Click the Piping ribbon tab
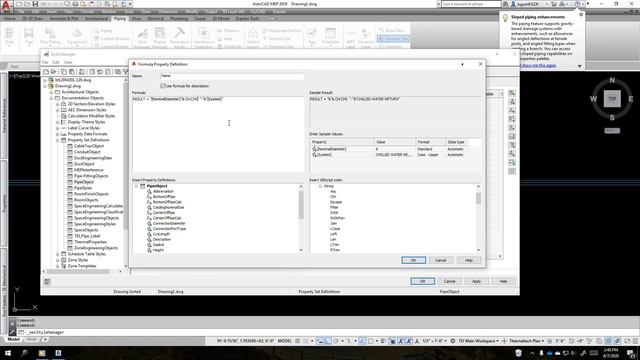640x360 pixels. coord(120,19)
